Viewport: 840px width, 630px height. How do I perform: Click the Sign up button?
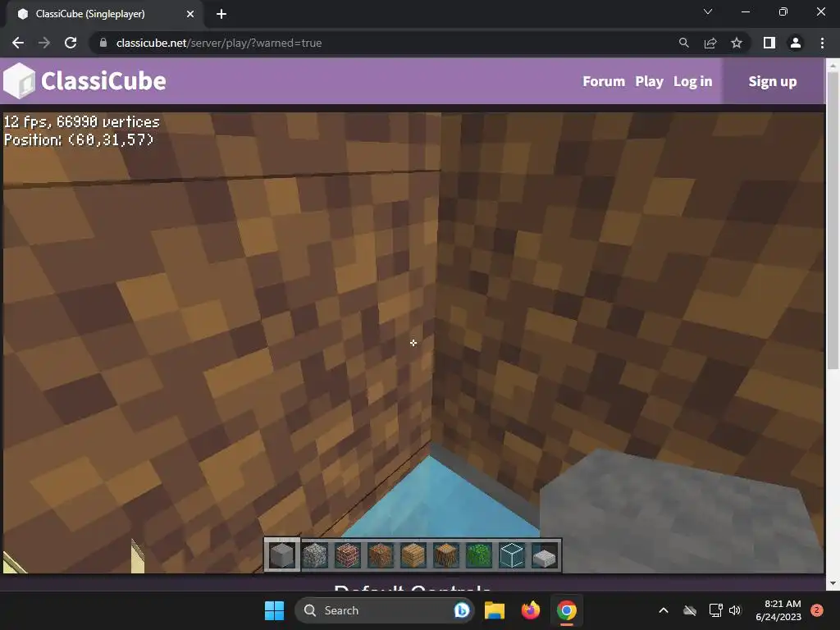pyautogui.click(x=773, y=81)
